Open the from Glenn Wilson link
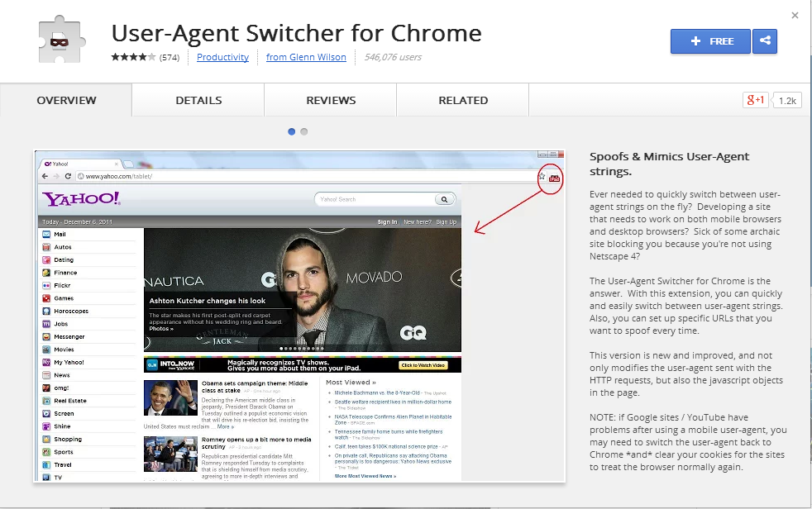 point(306,57)
